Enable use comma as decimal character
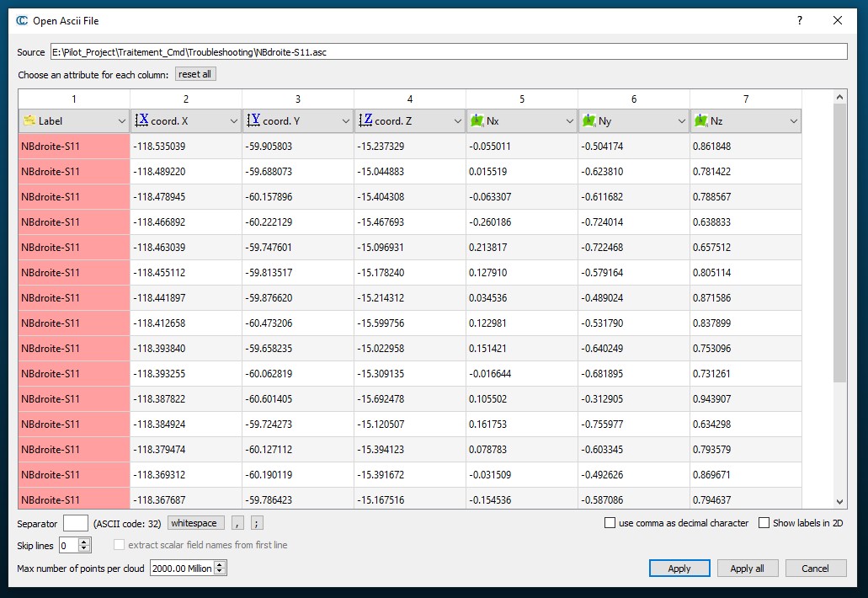Screen dimensions: 868x598 pyautogui.click(x=609, y=523)
